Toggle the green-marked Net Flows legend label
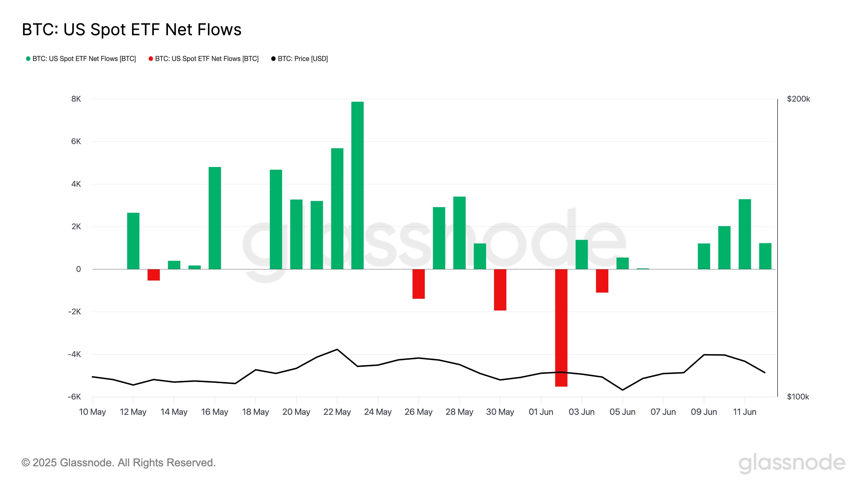Viewport: 868px width, 488px height. [84, 59]
